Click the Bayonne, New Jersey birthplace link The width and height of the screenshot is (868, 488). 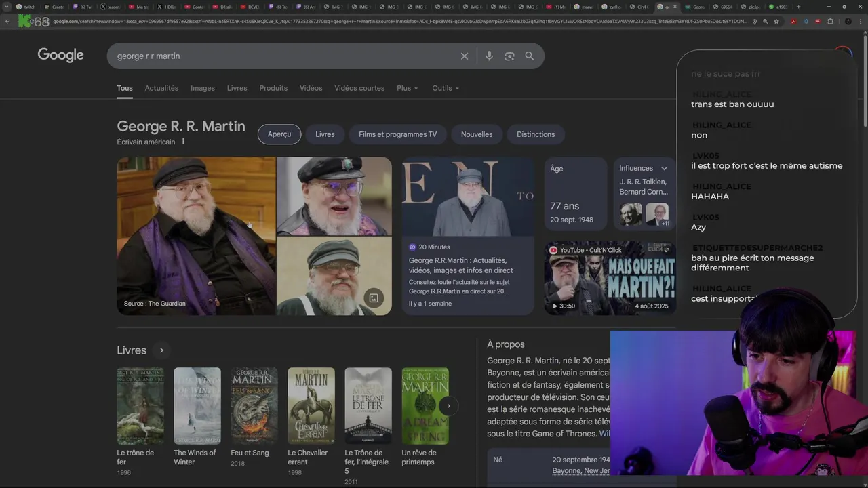pos(581,471)
